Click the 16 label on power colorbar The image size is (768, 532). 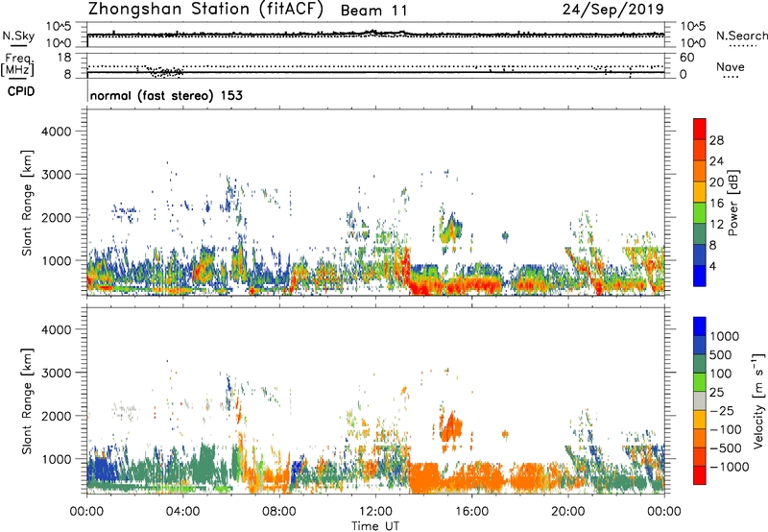716,204
